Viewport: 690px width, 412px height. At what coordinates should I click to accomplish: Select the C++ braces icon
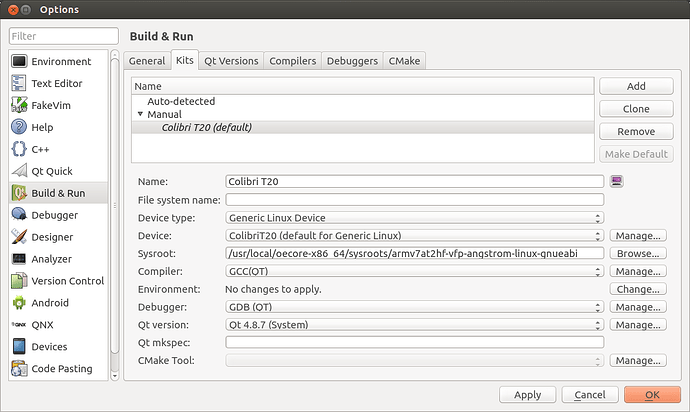coord(19,149)
